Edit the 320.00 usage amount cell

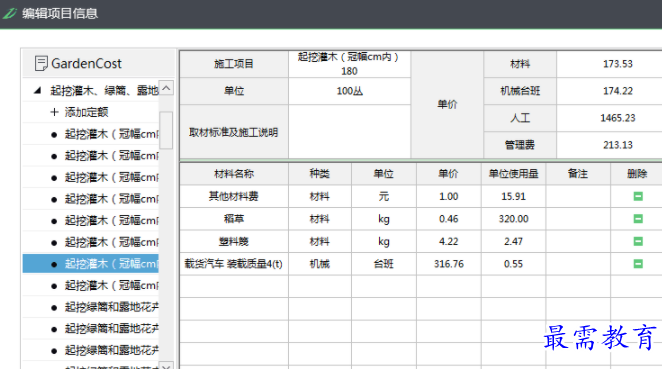coord(513,219)
